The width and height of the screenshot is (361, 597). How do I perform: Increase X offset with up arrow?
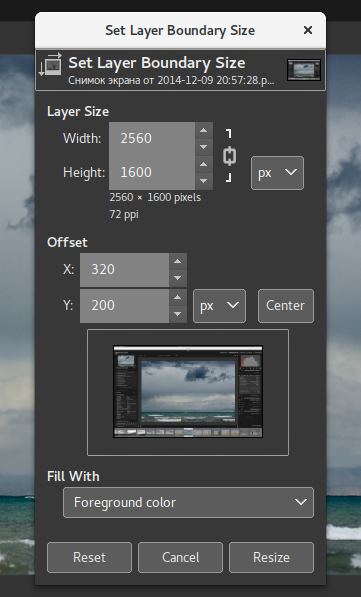(177, 262)
